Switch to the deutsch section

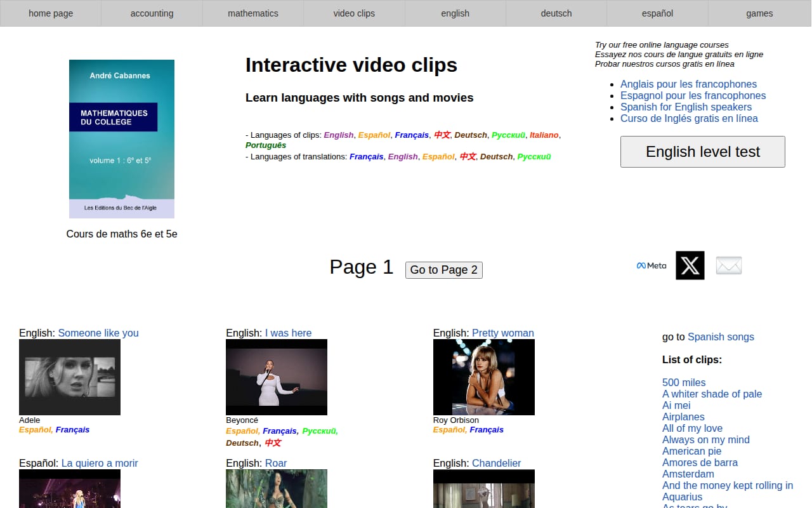[556, 13]
